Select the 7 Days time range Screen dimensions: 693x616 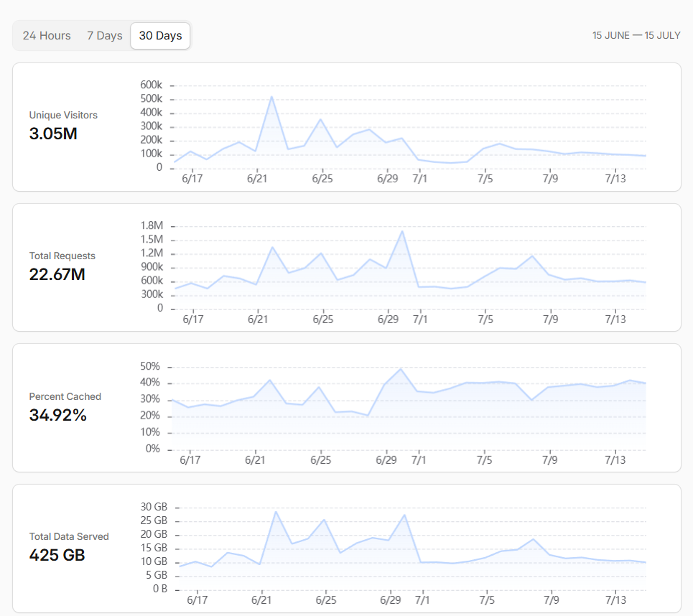point(104,35)
